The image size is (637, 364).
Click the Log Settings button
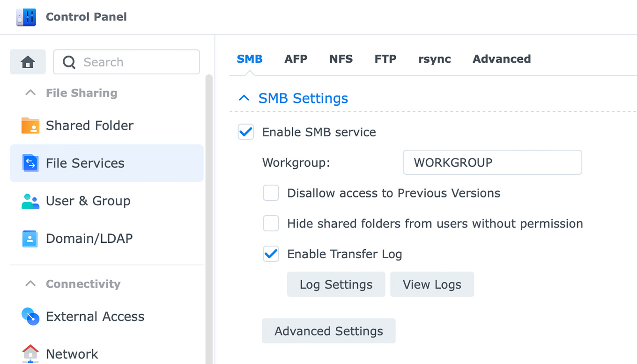336,284
